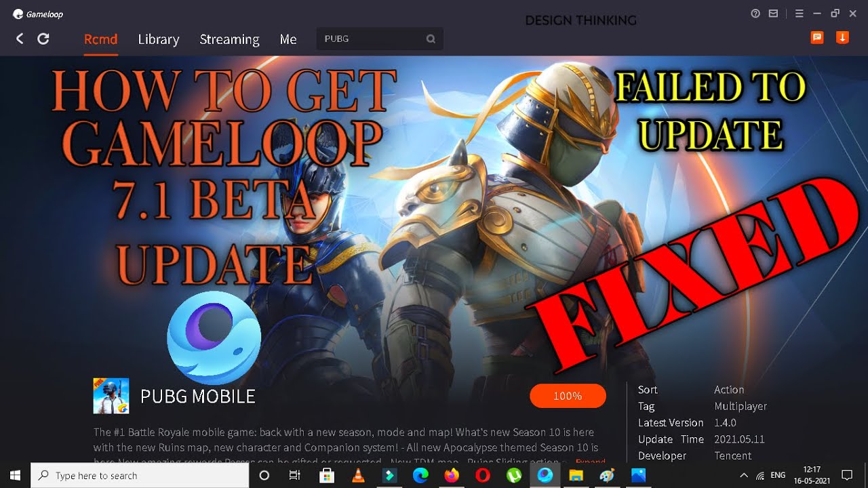Click the Multiplayer tag value

click(741, 406)
